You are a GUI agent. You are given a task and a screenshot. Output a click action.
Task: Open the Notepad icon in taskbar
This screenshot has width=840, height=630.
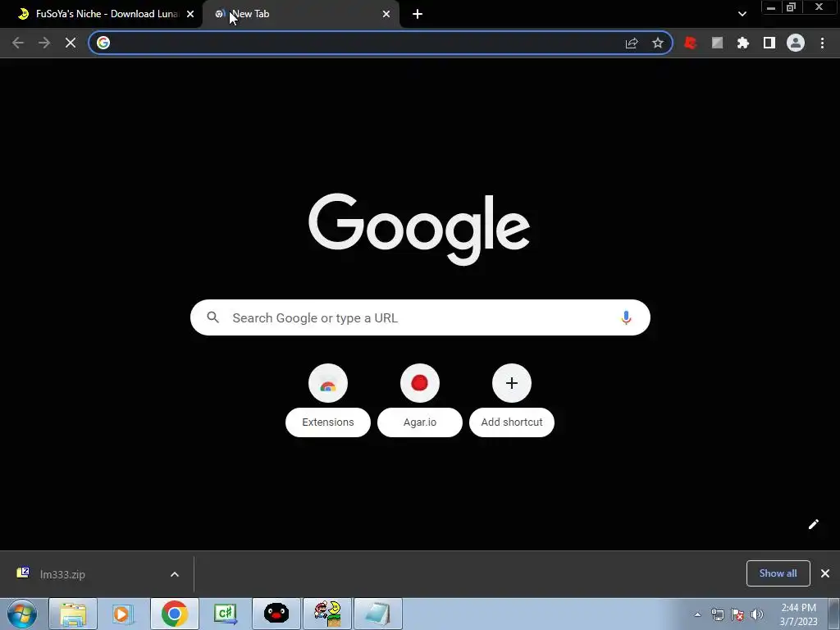pyautogui.click(x=377, y=614)
